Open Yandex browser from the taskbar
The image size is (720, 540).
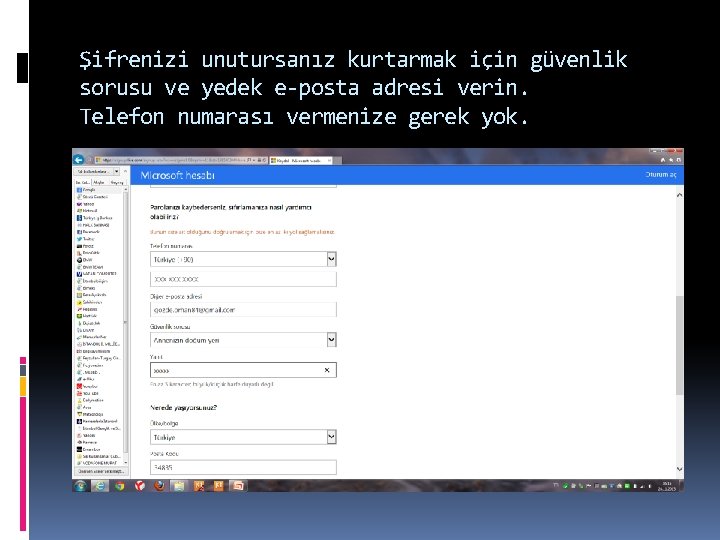point(140,486)
